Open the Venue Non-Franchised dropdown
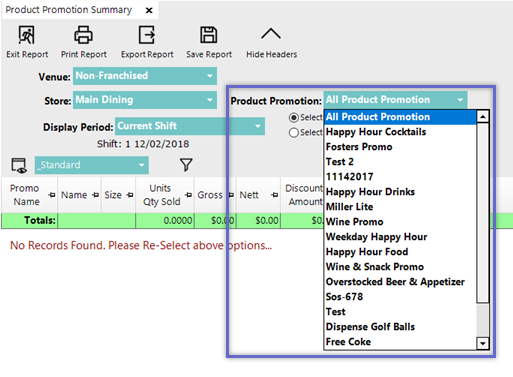513x377 pixels. [145, 76]
